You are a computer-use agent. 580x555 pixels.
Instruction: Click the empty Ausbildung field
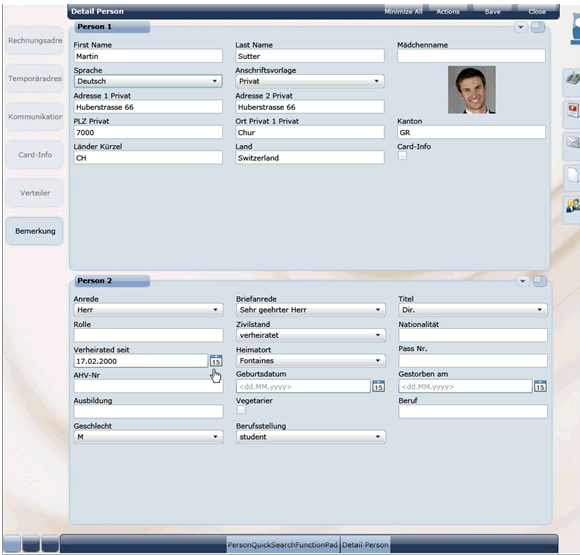click(148, 411)
